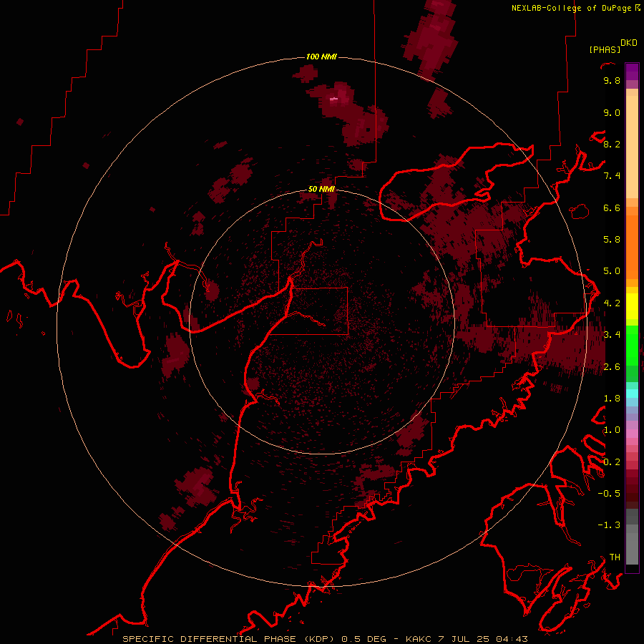The width and height of the screenshot is (644, 644).
Task: Click the 100 NMI range ring label
Action: pyautogui.click(x=321, y=57)
